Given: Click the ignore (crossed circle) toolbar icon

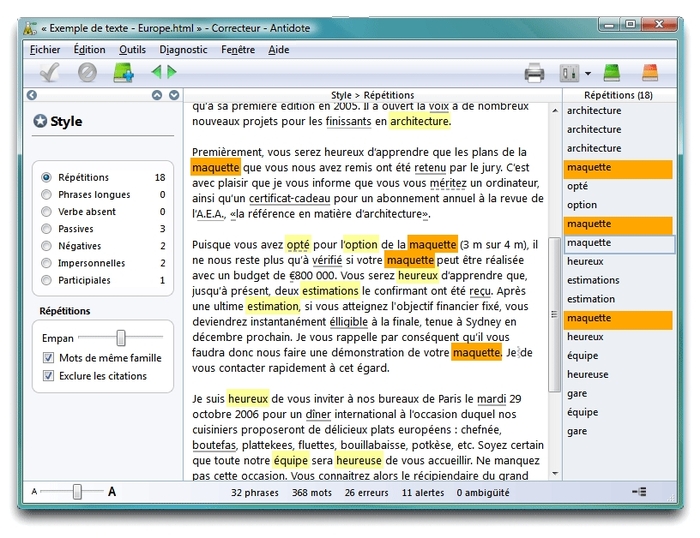Looking at the screenshot, I should 87,72.
